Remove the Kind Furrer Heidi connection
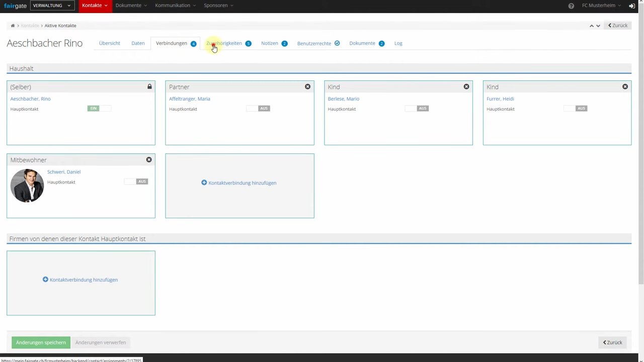Image resolution: width=644 pixels, height=362 pixels. pos(625,87)
